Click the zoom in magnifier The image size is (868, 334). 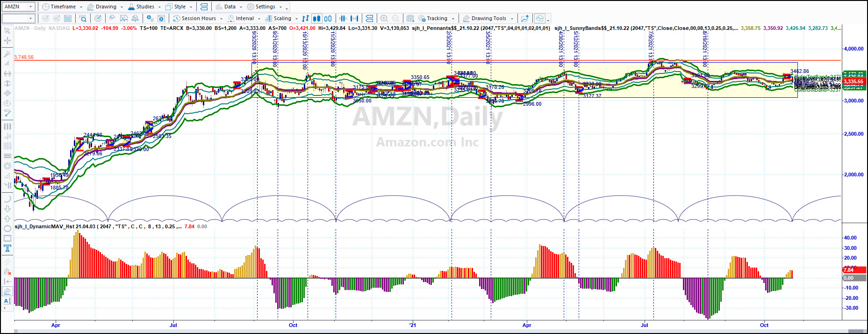tap(384, 18)
